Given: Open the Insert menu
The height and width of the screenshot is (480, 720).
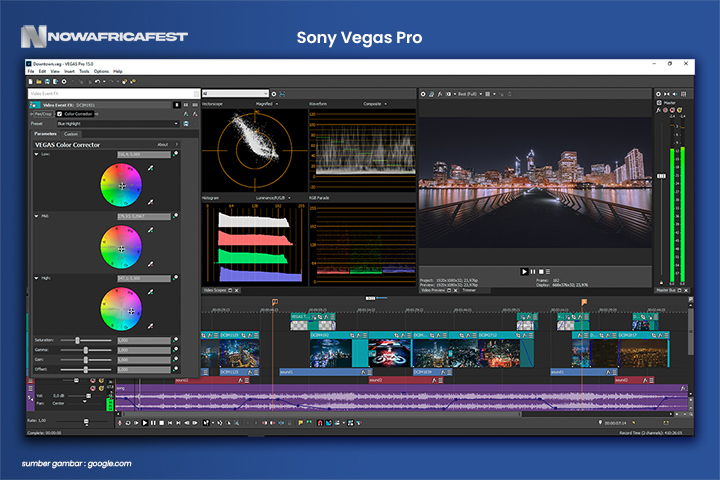Looking at the screenshot, I should coord(69,71).
